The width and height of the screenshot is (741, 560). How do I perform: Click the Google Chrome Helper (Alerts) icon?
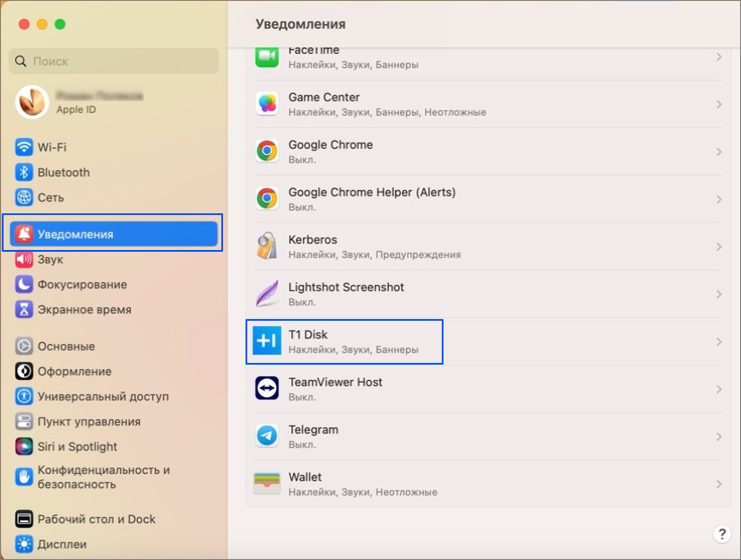[x=267, y=199]
